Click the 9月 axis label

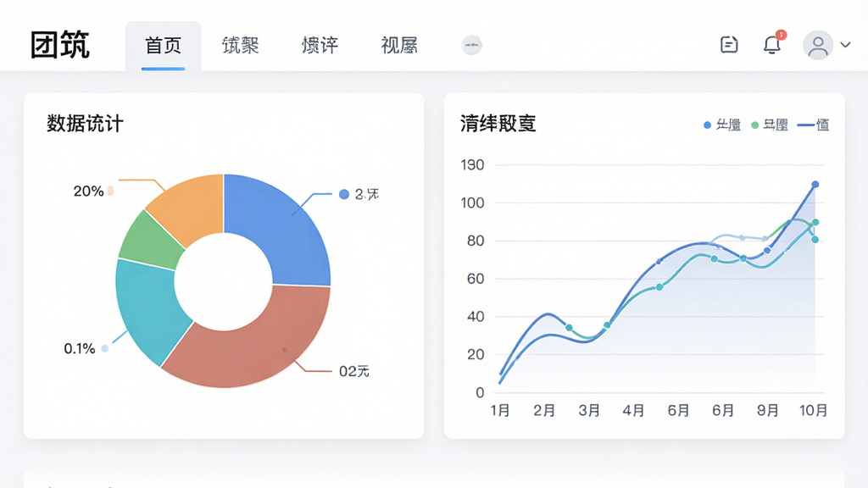(768, 411)
